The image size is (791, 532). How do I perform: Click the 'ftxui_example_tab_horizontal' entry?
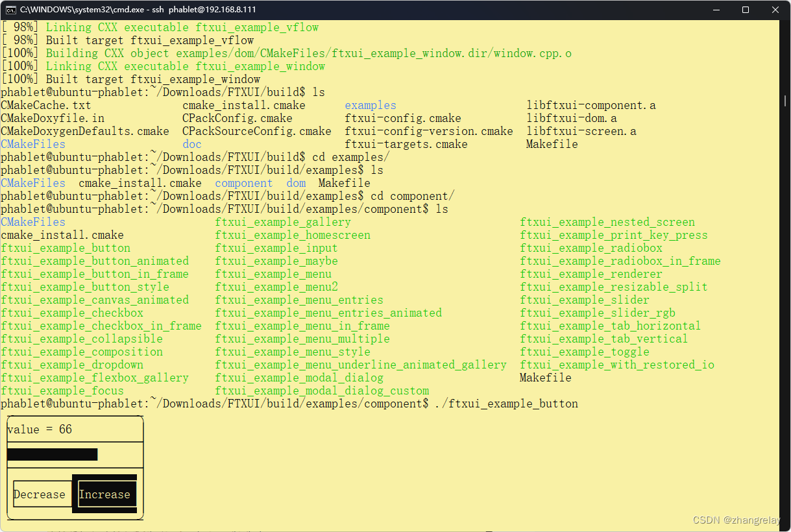tap(611, 326)
